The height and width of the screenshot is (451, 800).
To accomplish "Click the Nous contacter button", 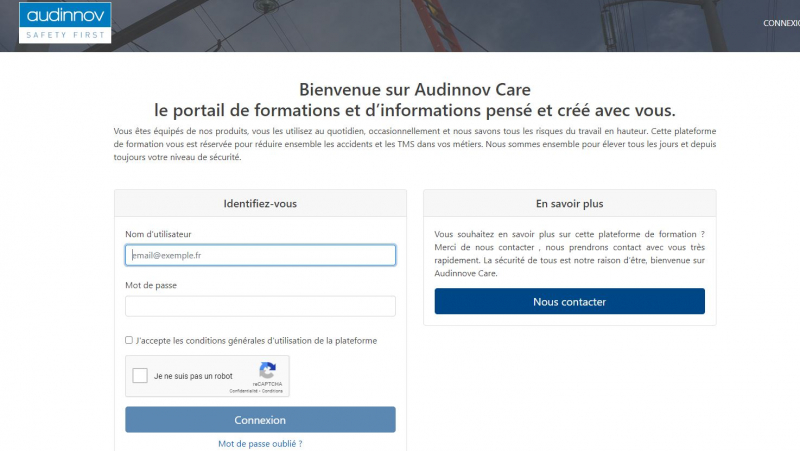I will [569, 301].
